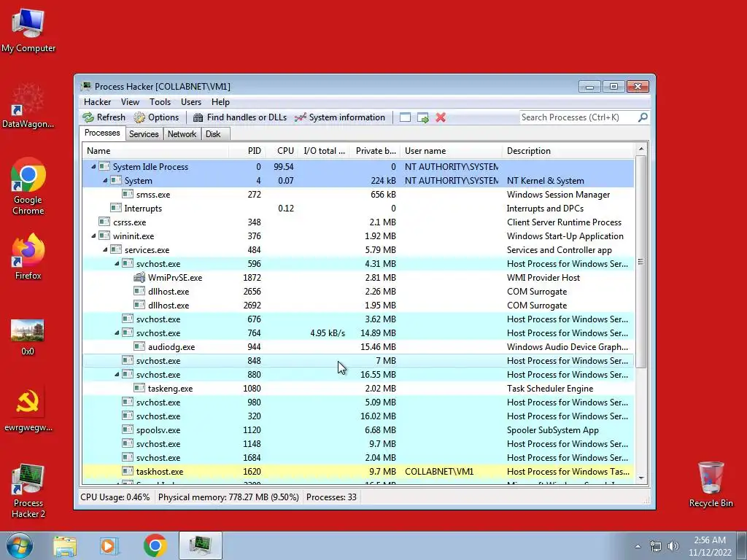The height and width of the screenshot is (560, 747).
Task: Open System information from toolbar
Action: 340,117
